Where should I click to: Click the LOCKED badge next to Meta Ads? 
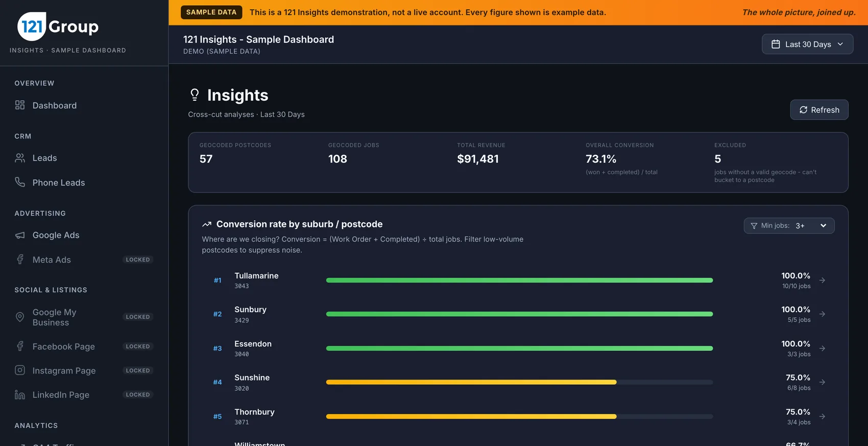pos(138,260)
